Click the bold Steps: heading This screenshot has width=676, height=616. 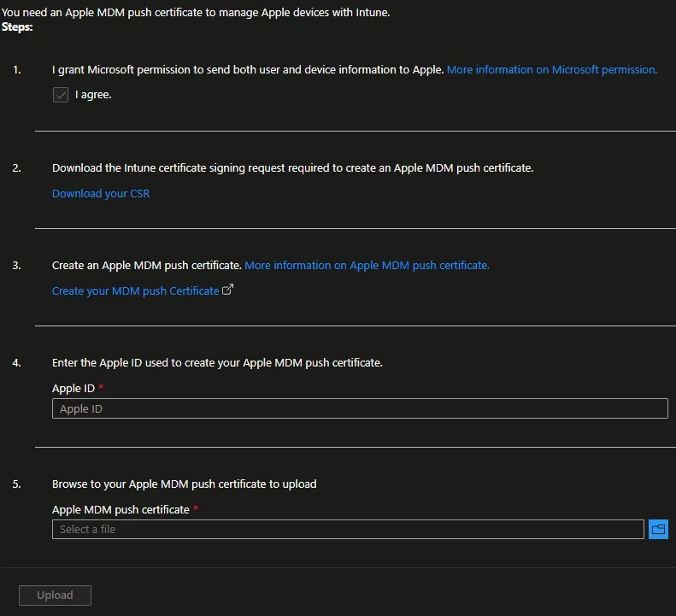tap(17, 27)
